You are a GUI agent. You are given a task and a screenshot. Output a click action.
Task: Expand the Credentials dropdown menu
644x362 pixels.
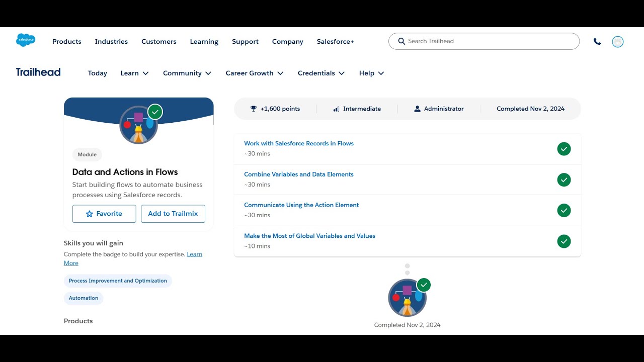point(321,73)
